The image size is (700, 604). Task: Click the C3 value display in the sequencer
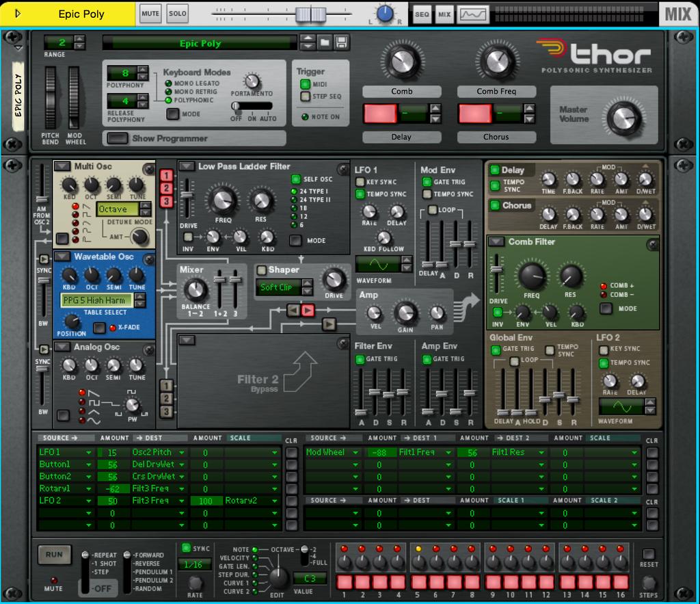tap(310, 579)
